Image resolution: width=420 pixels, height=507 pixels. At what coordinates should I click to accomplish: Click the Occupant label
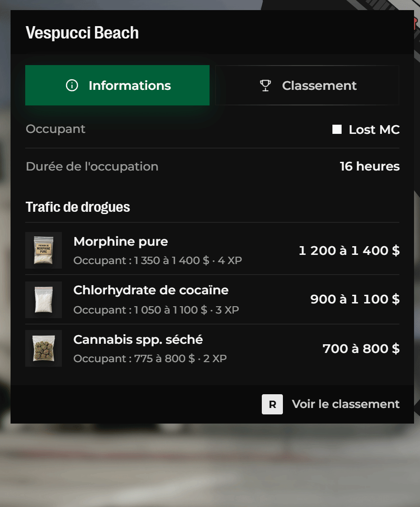(x=55, y=129)
